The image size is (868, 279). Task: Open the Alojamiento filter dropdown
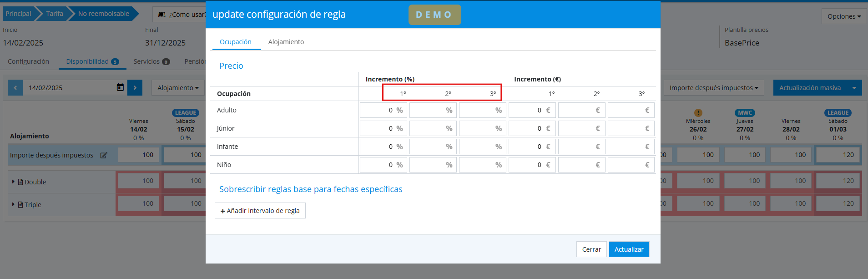pyautogui.click(x=178, y=88)
